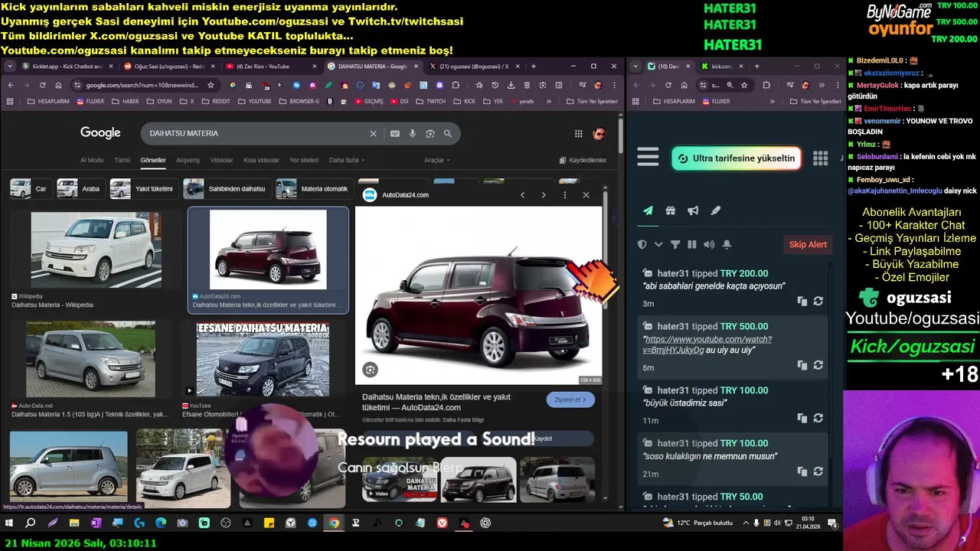The image size is (980, 551).
Task: Replay the TRY 200.00 tip alert
Action: coord(818,302)
